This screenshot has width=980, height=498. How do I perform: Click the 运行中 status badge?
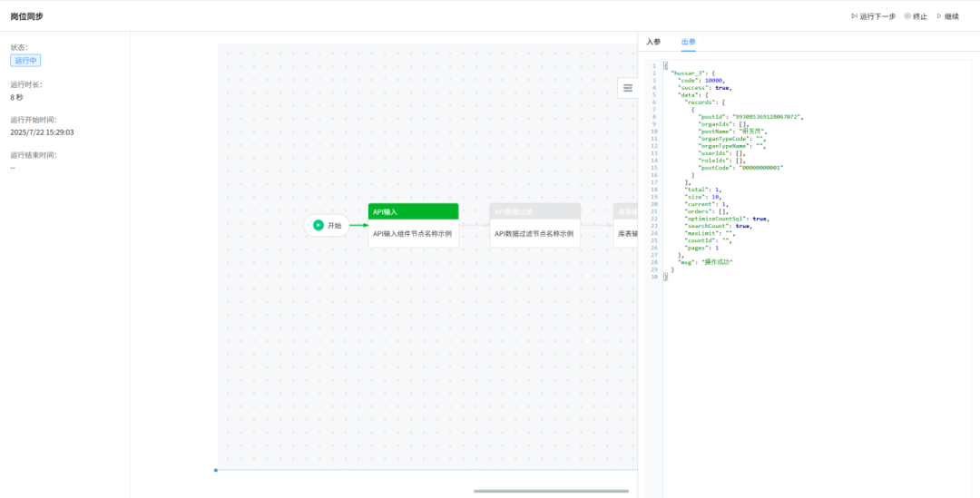[x=25, y=61]
